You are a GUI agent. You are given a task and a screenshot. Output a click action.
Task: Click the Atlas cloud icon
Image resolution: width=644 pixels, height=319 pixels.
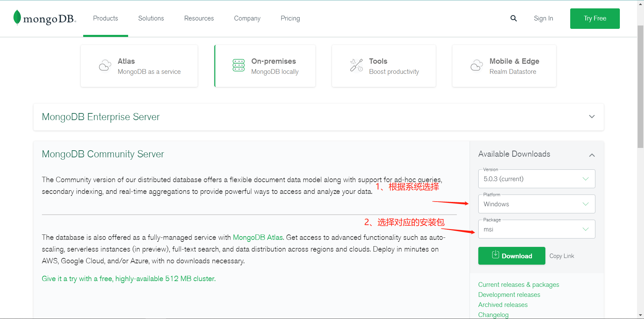coord(105,65)
